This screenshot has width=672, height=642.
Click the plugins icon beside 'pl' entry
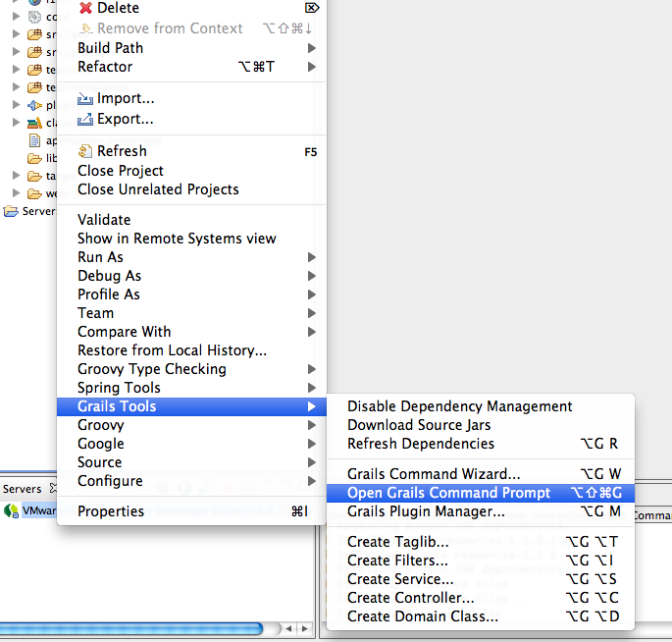coord(34,105)
